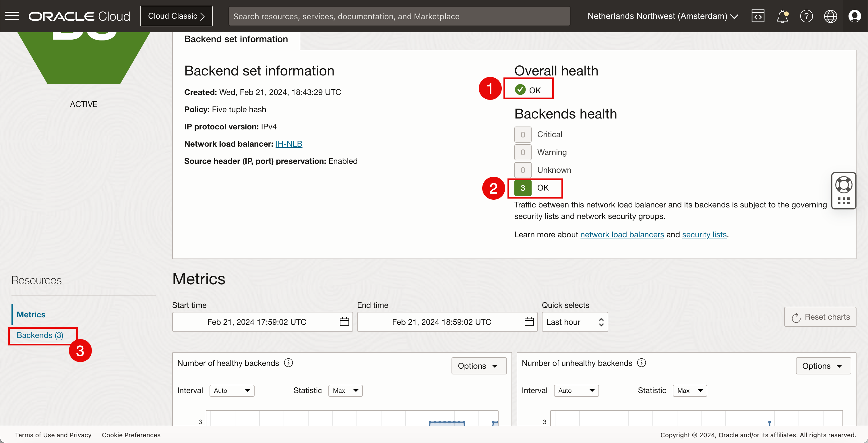
Task: Open the Last hour quick selects dropdown
Action: click(575, 322)
